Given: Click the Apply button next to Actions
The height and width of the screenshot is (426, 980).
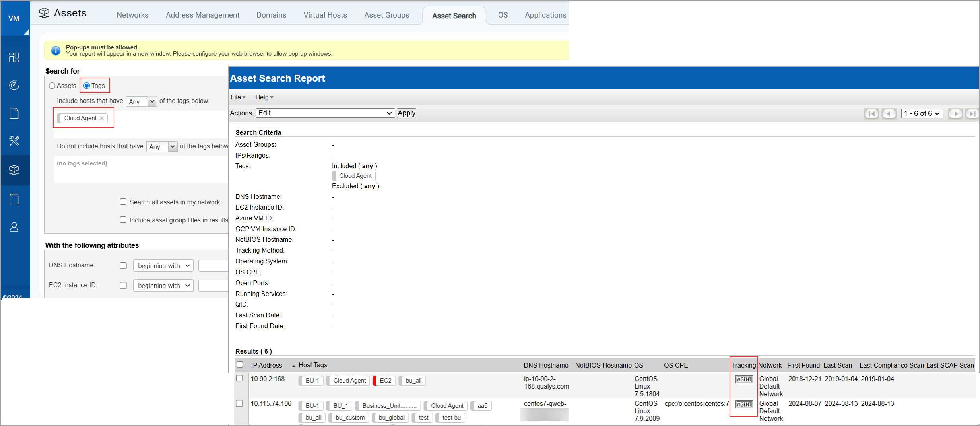Looking at the screenshot, I should [406, 113].
